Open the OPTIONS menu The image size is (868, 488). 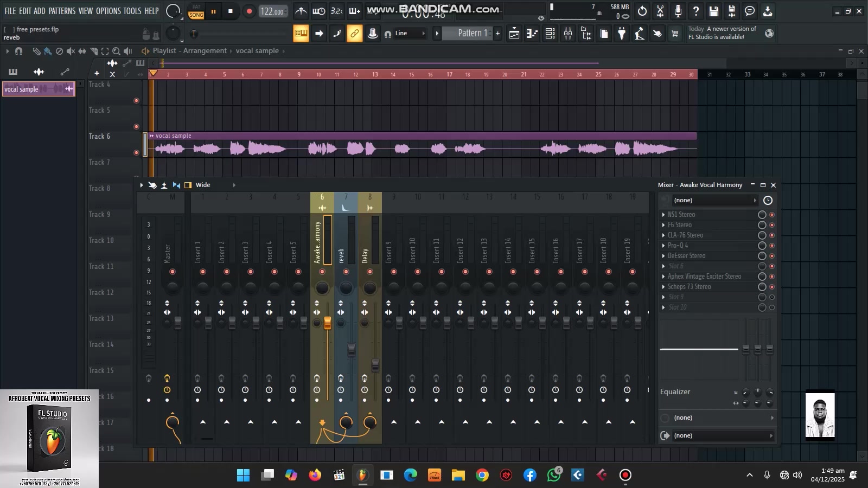pos(108,11)
